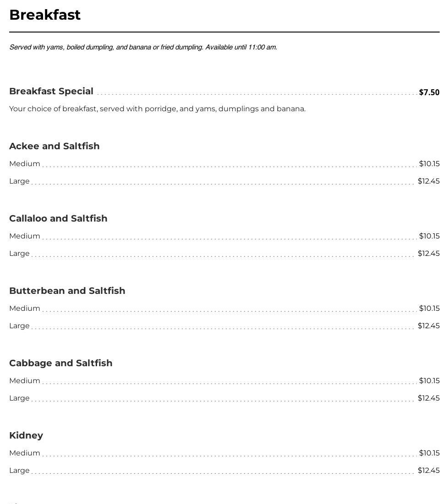Select the Breakfast Special item title
Viewport: 442px width, 504px height.
[51, 92]
